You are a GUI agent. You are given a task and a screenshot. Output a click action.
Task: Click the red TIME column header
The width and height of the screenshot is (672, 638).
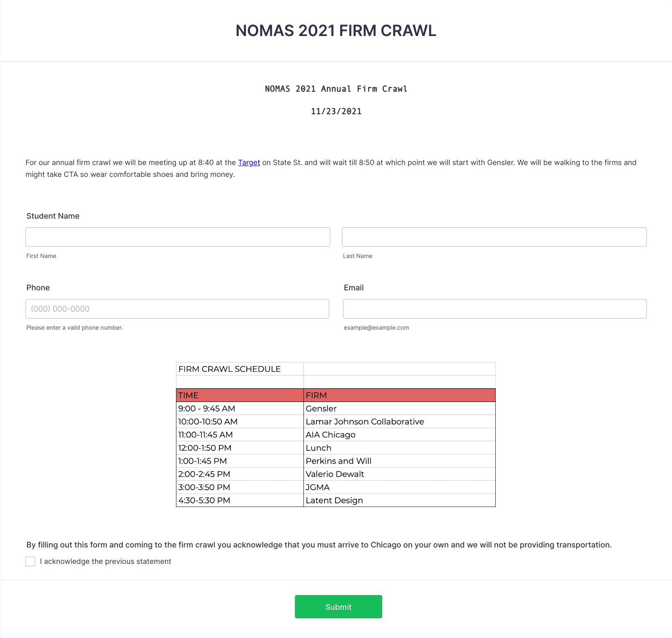coord(240,395)
